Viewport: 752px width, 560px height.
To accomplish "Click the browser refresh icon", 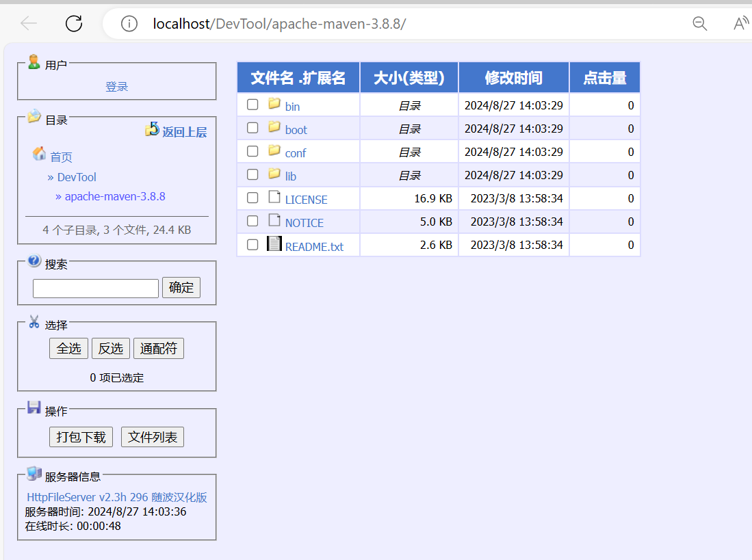I will point(74,24).
